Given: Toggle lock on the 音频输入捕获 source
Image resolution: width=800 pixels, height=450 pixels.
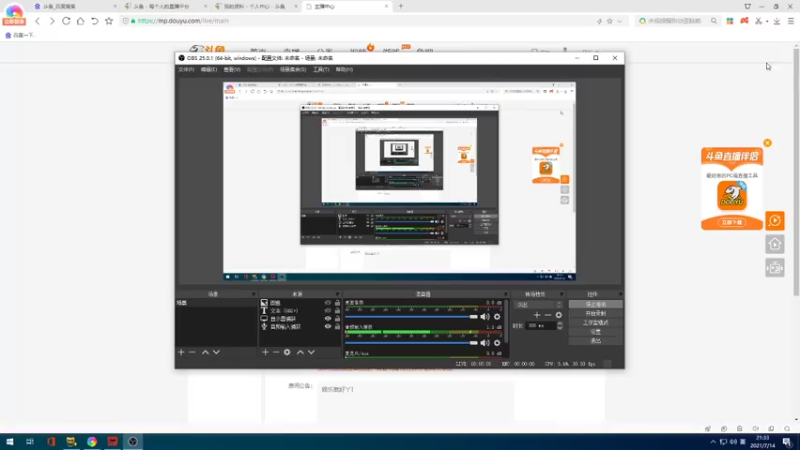Looking at the screenshot, I should (337, 327).
